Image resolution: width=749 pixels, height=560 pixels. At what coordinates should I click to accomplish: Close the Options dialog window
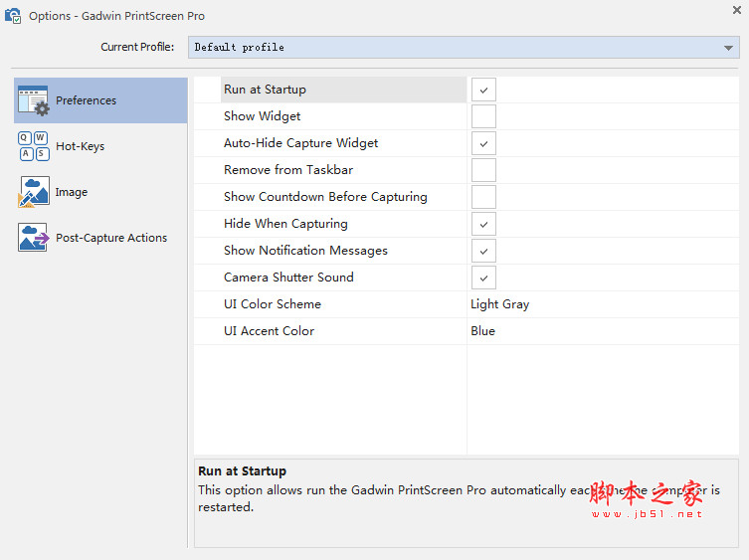736,10
